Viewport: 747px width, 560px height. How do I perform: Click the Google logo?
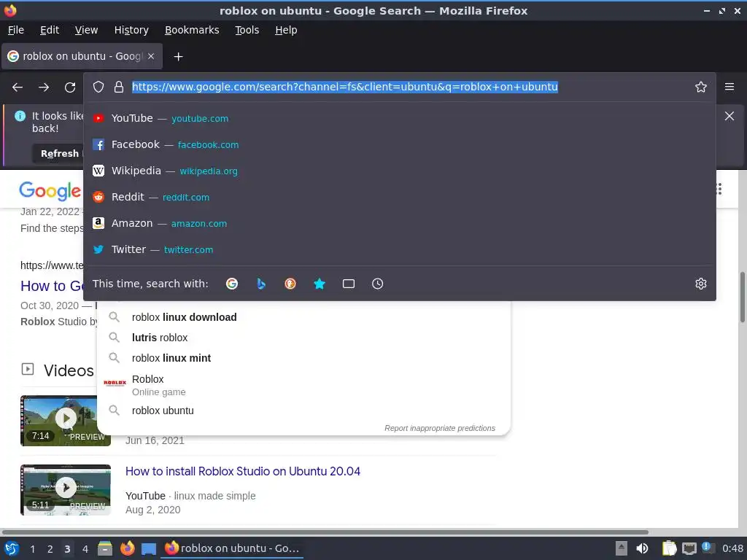point(50,190)
